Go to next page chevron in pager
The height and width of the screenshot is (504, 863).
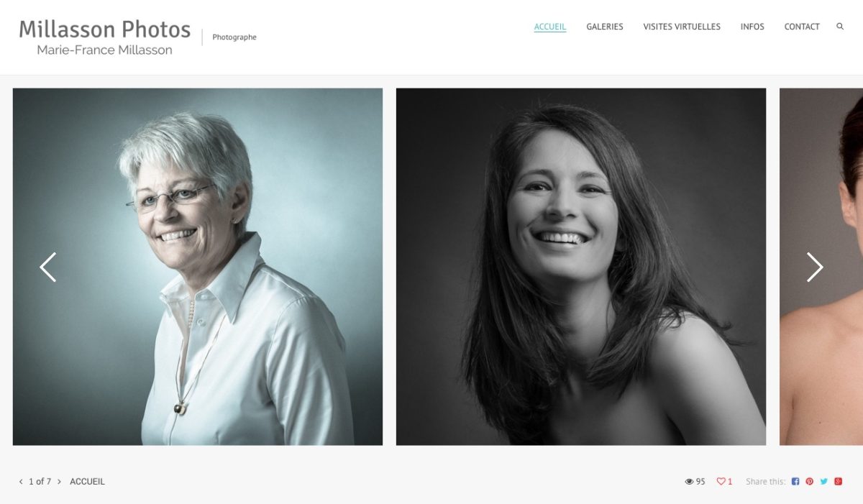(59, 482)
